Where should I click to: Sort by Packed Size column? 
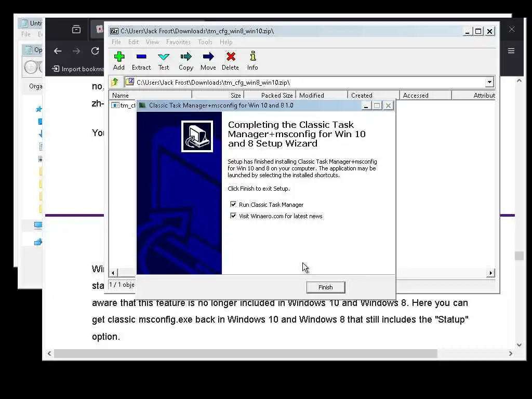click(270, 96)
